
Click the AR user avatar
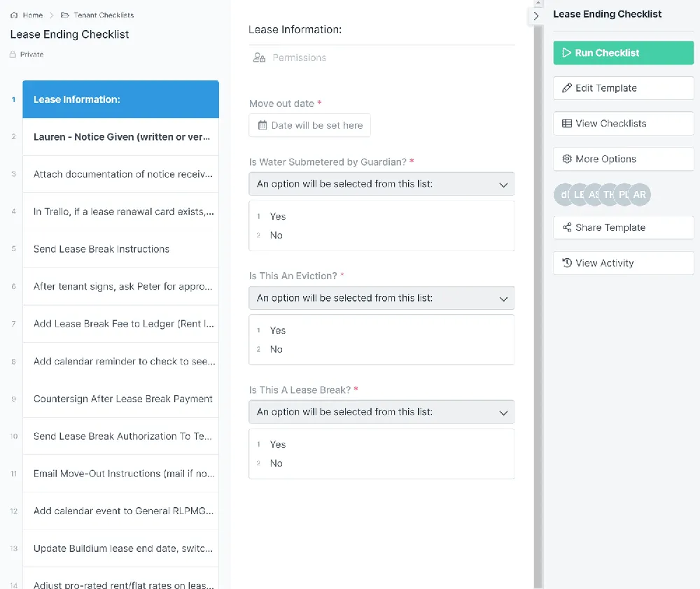[639, 194]
